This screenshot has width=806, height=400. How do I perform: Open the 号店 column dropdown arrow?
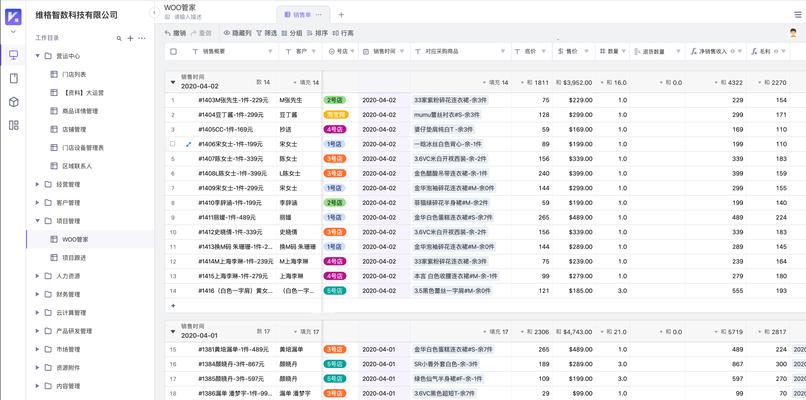[x=352, y=51]
